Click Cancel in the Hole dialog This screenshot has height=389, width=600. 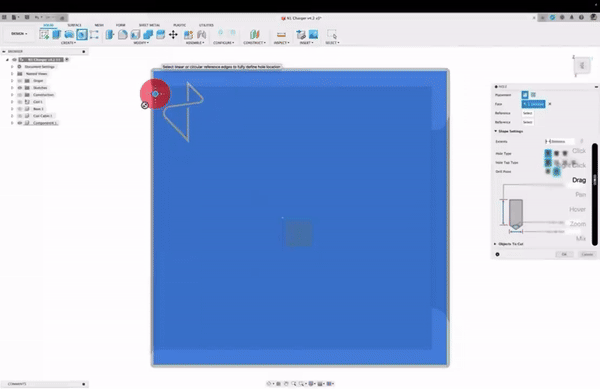587,254
